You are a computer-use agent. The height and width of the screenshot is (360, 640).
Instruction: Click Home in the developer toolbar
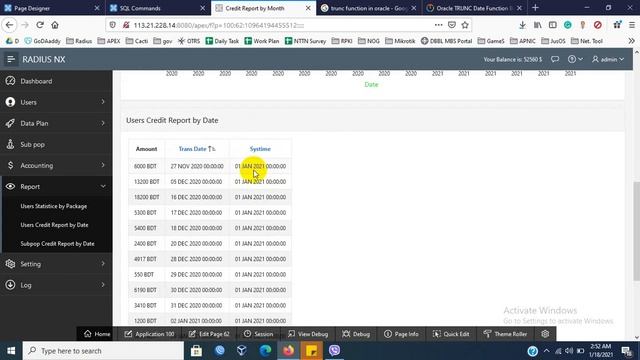pyautogui.click(x=97, y=334)
